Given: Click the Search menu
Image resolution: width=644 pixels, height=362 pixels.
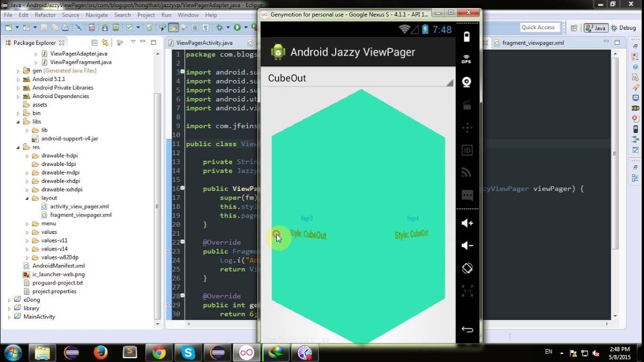Looking at the screenshot, I should point(122,15).
